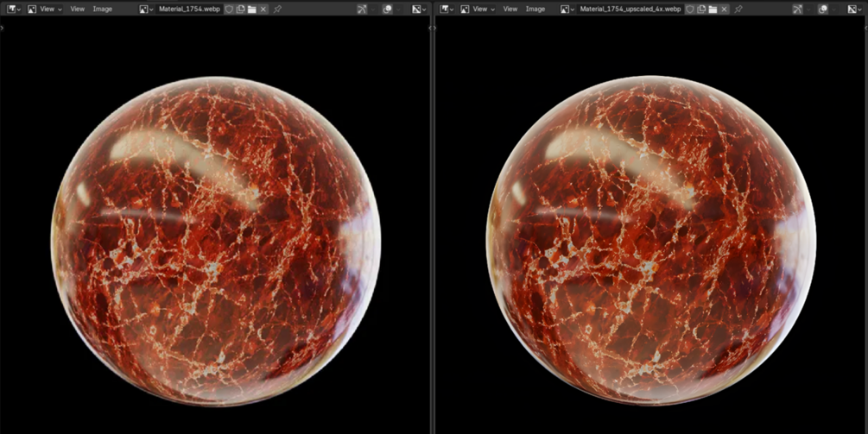Open editor type selector in left image editor

[13, 9]
